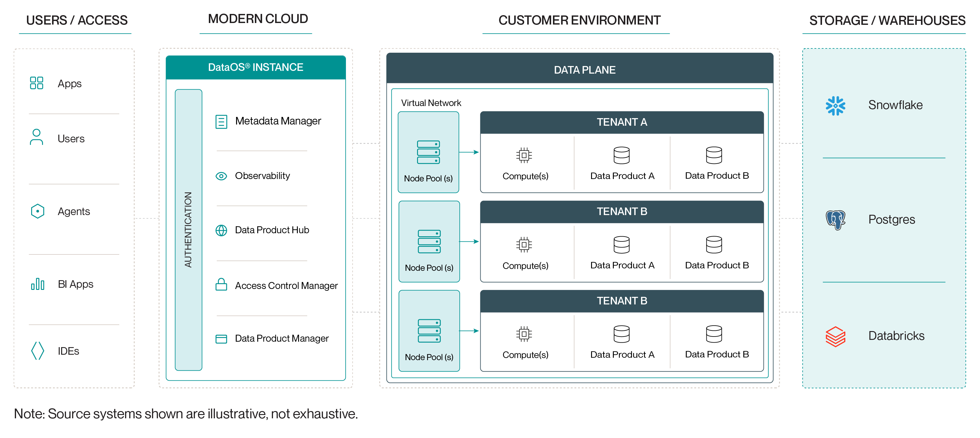Click the AUTHENTICATION vertical bar
Viewport: 980px width, 438px height.
[x=188, y=230]
